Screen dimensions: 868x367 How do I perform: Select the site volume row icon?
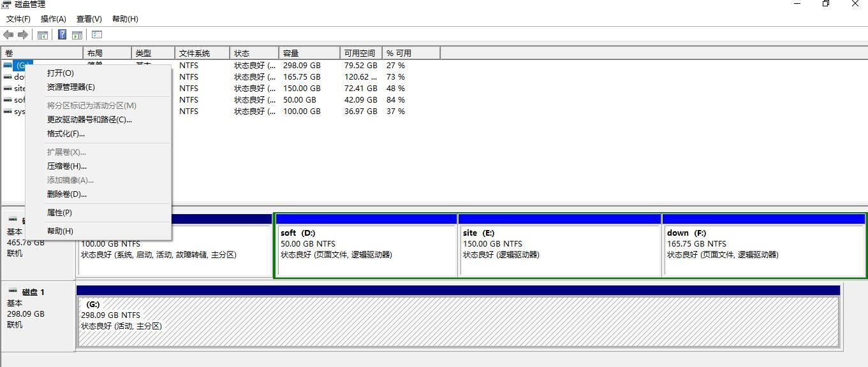pyautogui.click(x=8, y=89)
